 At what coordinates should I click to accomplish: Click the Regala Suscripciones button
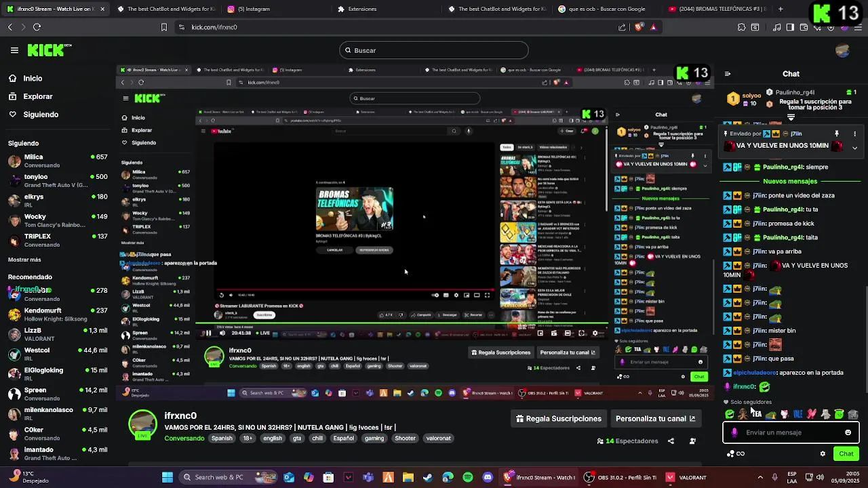point(559,419)
